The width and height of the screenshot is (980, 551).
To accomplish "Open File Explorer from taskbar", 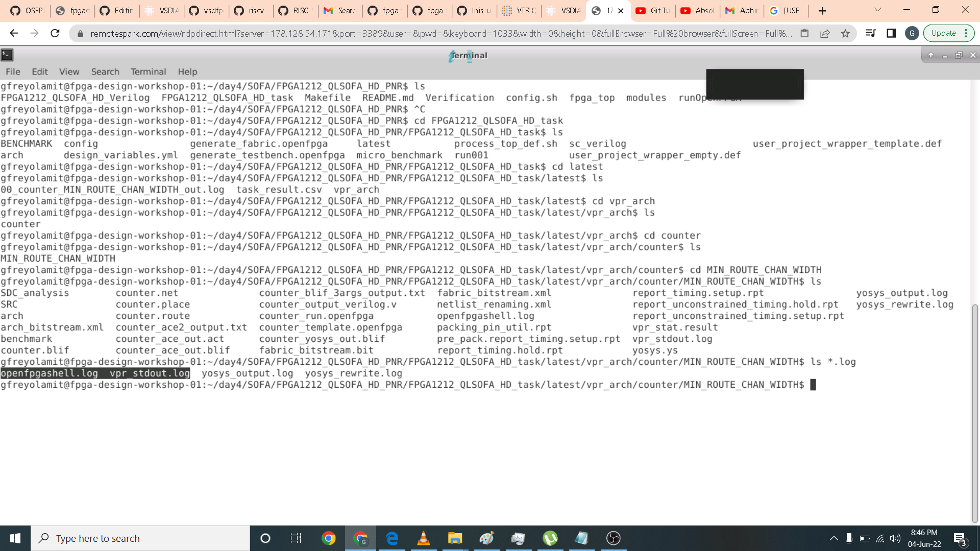I will (x=455, y=538).
